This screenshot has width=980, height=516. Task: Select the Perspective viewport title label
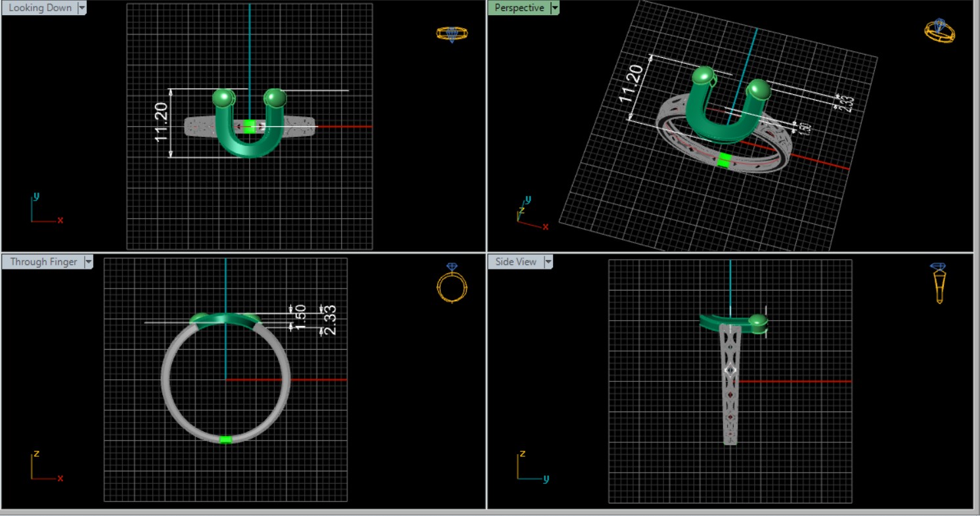pos(519,8)
